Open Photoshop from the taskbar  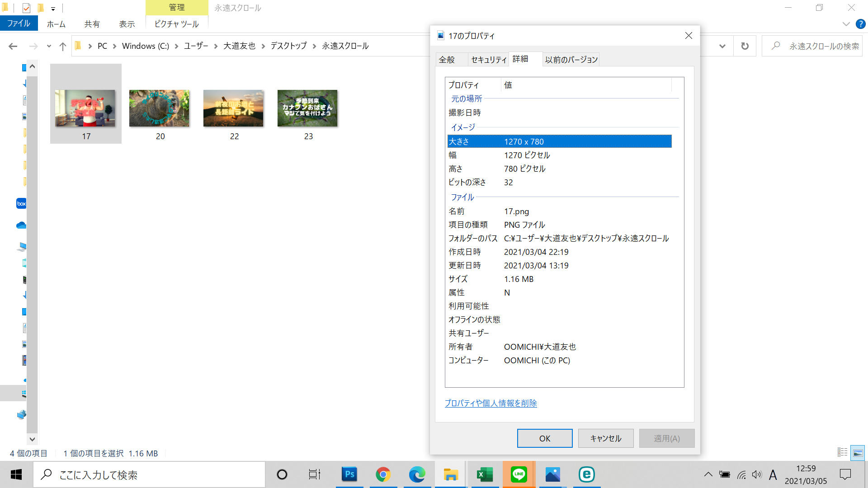point(349,474)
